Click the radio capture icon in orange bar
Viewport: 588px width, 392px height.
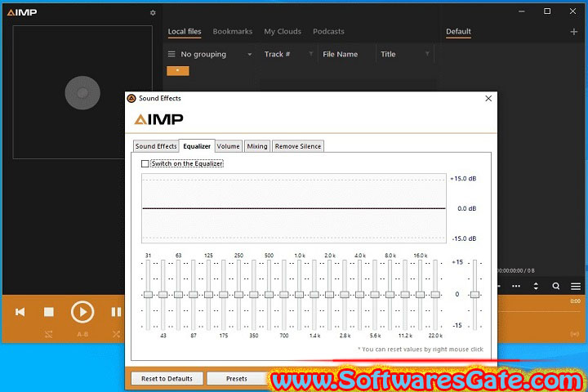point(574,334)
